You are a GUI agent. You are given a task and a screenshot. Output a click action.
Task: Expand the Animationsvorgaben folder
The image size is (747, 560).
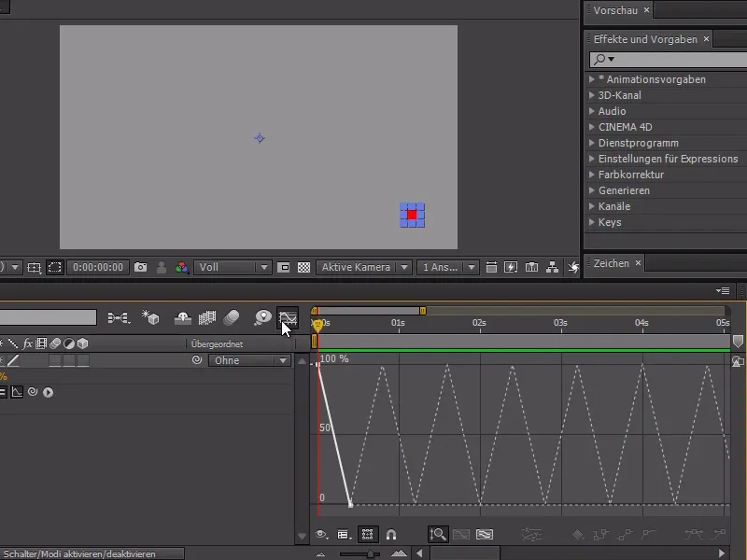pos(591,79)
